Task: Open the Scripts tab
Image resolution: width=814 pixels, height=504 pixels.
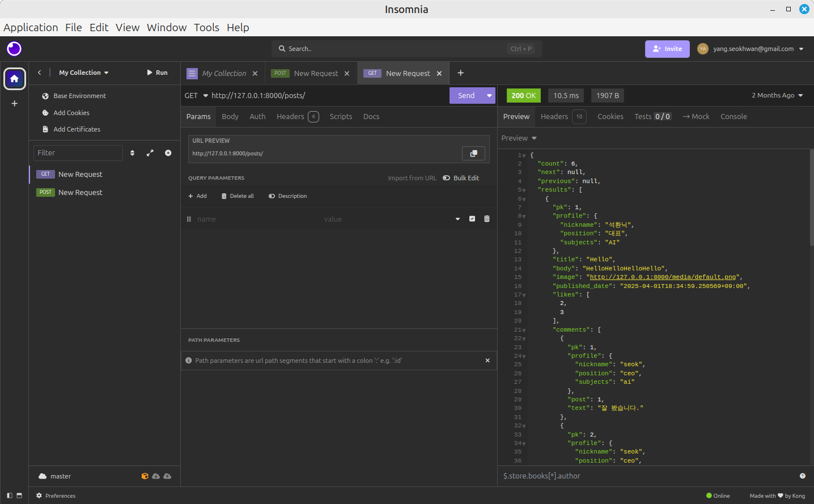Action: tap(341, 116)
